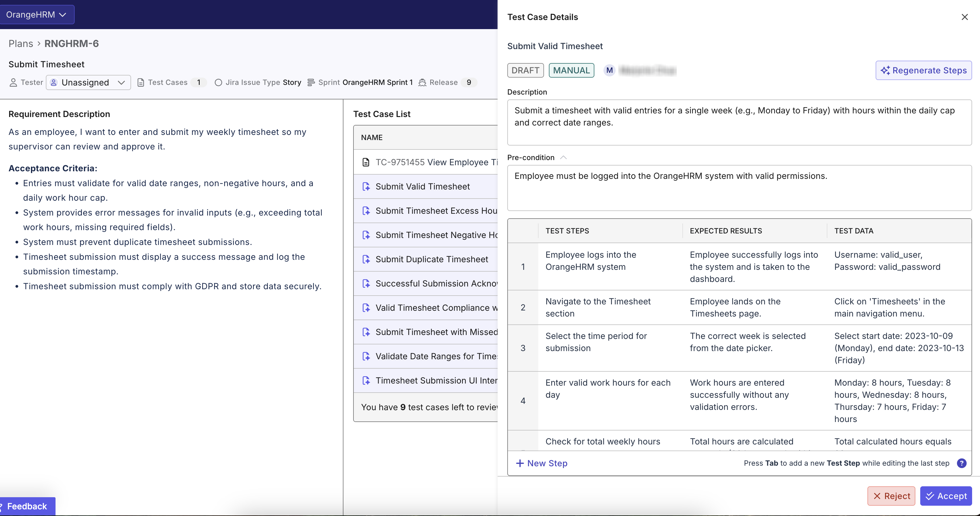
Task: Open the Unassigned tester dropdown
Action: pyautogui.click(x=88, y=82)
